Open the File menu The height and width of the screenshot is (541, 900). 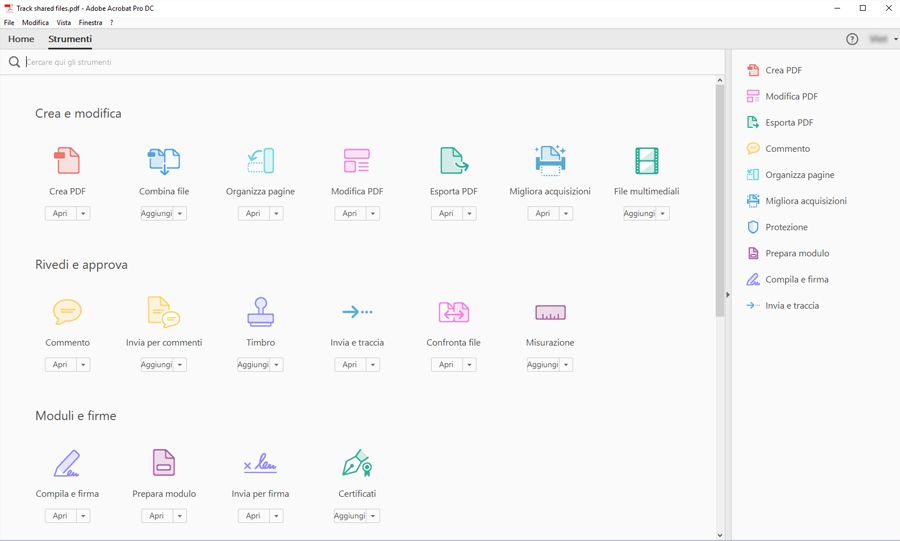9,22
